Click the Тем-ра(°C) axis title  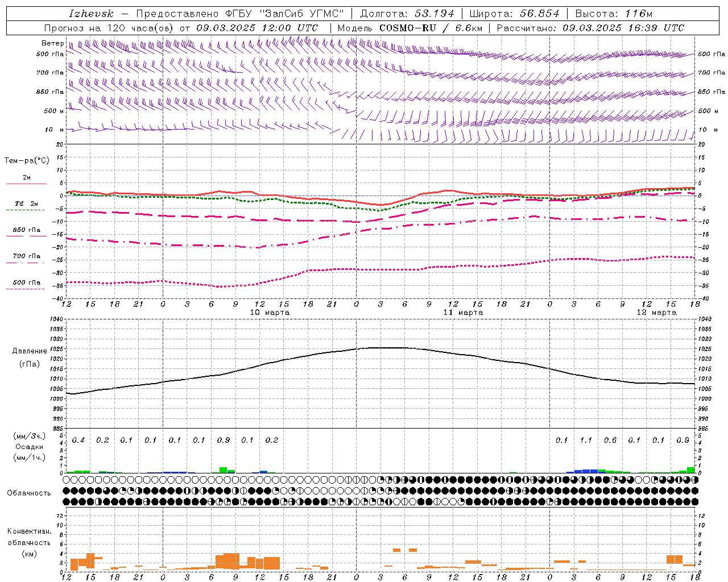pyautogui.click(x=27, y=161)
